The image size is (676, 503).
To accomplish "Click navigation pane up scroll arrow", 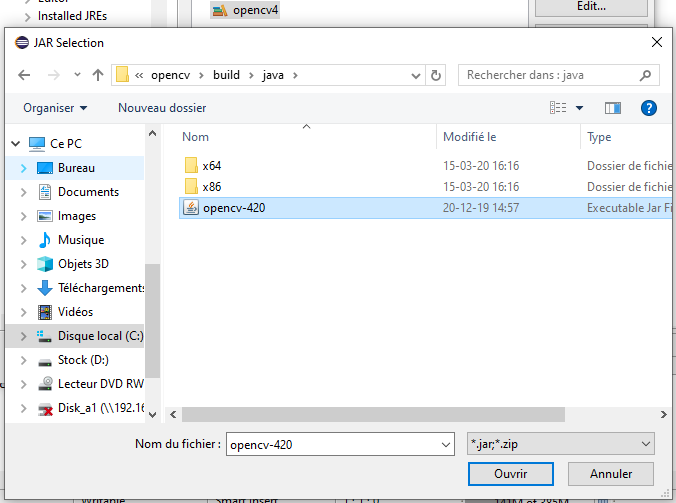I will (152, 133).
